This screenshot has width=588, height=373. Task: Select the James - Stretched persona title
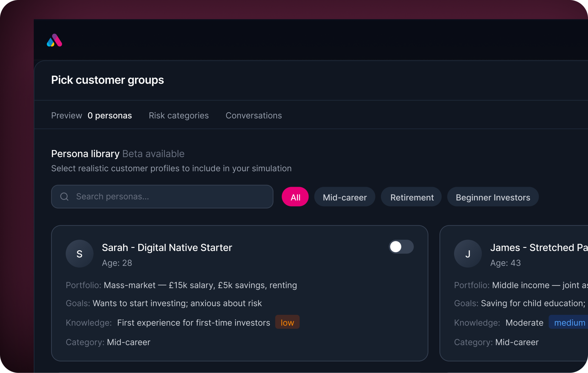point(539,248)
